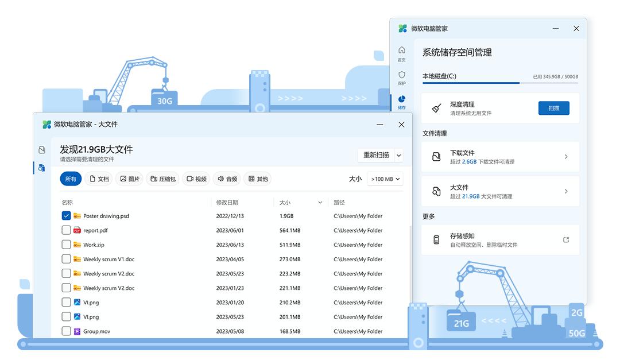Expand the 重新扫描 rescan options chevron
The width and height of the screenshot is (620, 364).
[400, 155]
